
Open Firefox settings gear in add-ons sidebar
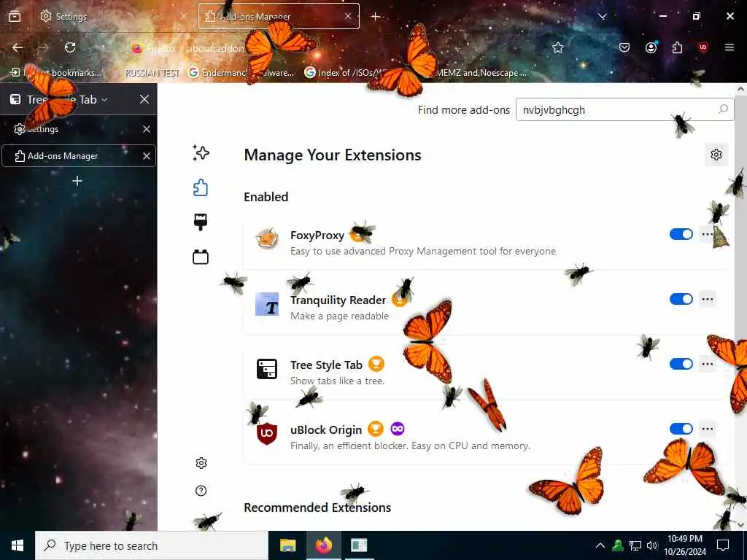coord(201,463)
